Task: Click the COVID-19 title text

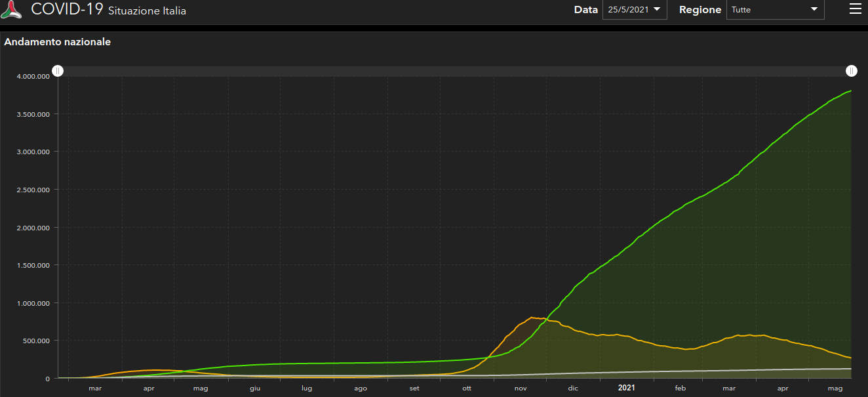Action: (x=68, y=10)
